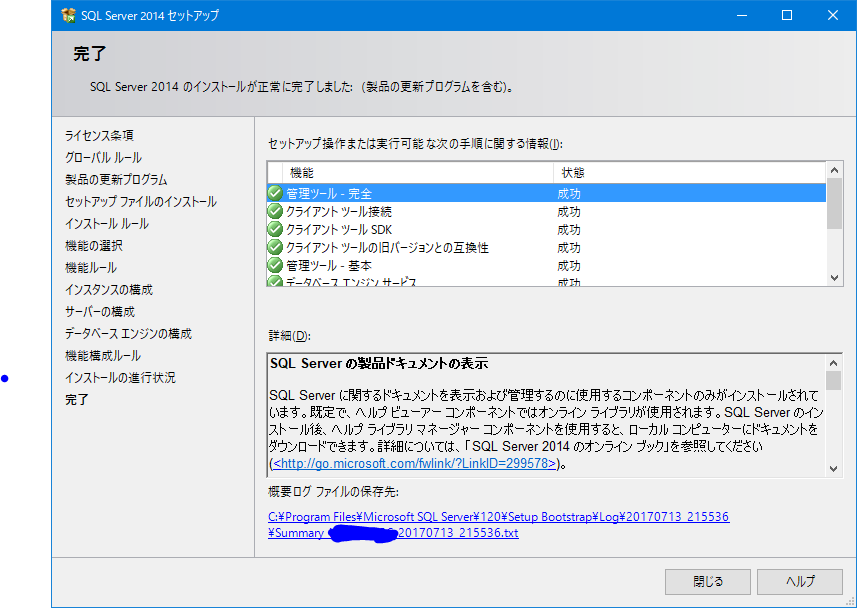Click 機能構成ルール step in sidebar

pyautogui.click(x=103, y=355)
